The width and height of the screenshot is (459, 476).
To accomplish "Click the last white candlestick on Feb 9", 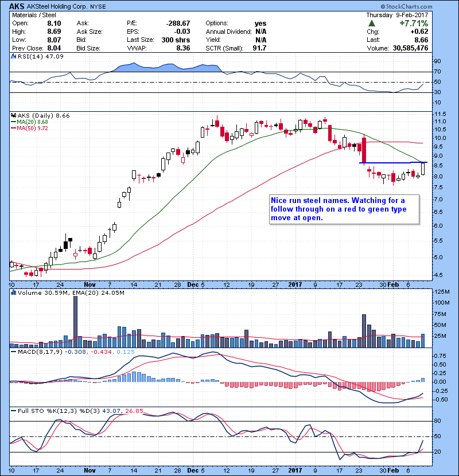I will point(423,169).
